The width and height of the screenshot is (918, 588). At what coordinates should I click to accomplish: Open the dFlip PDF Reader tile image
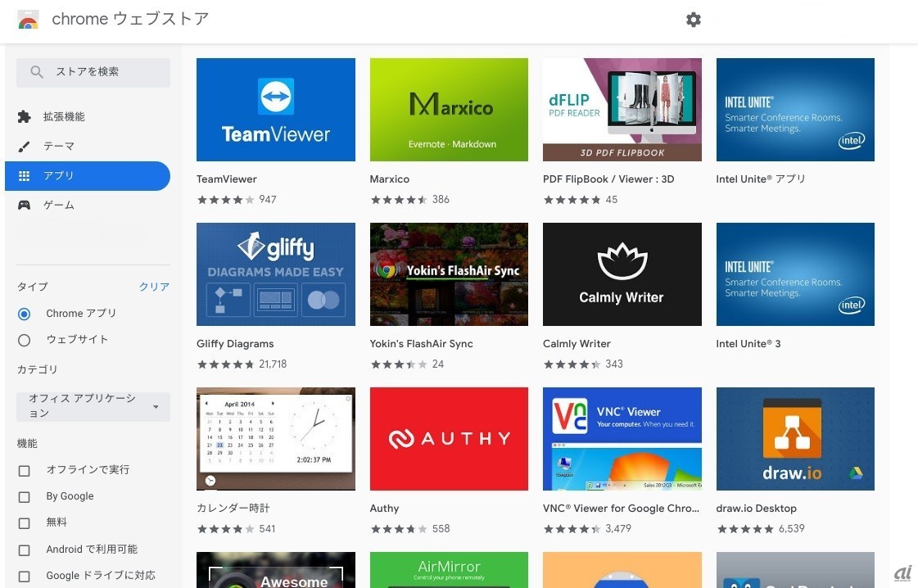622,110
